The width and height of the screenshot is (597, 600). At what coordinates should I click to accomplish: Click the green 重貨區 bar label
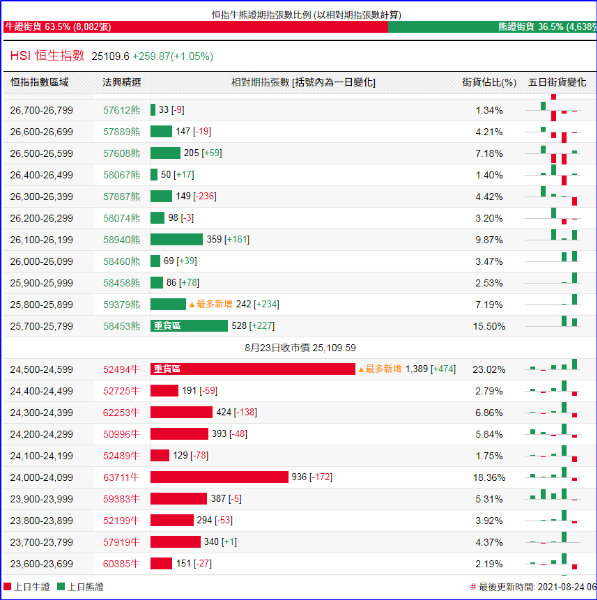pos(167,326)
